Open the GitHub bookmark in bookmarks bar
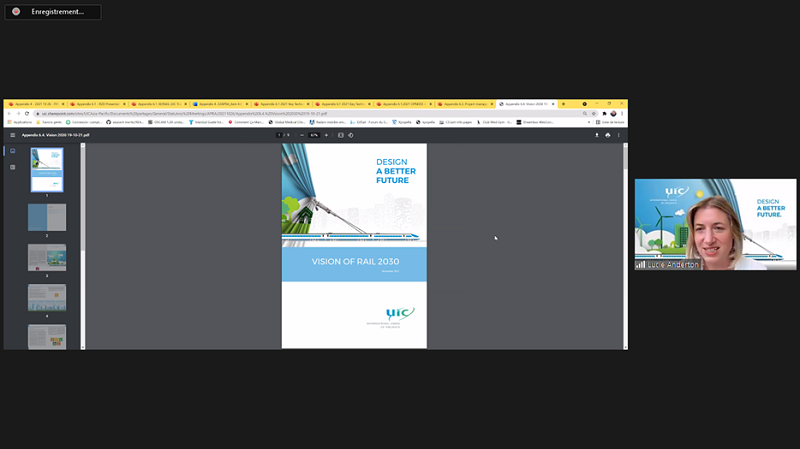This screenshot has width=800, height=449. click(x=125, y=122)
